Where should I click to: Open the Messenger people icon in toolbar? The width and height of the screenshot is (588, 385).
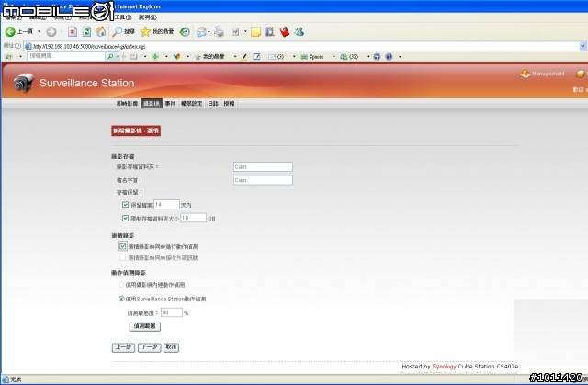click(x=299, y=32)
